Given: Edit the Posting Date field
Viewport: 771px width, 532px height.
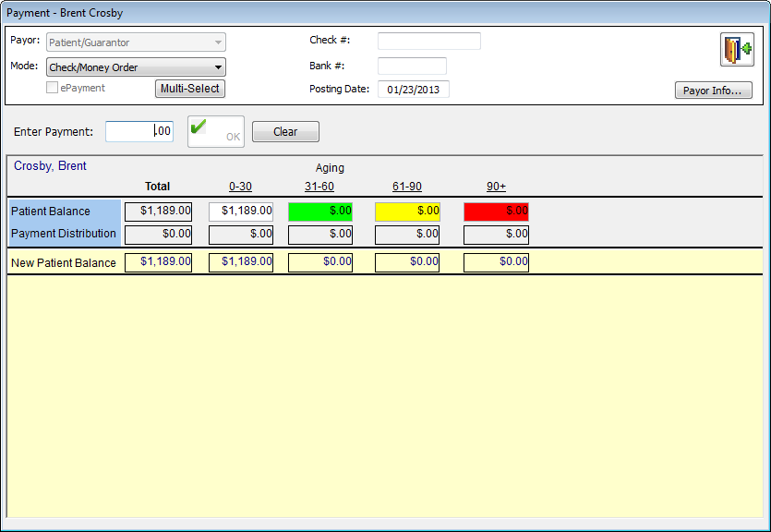Looking at the screenshot, I should (413, 90).
